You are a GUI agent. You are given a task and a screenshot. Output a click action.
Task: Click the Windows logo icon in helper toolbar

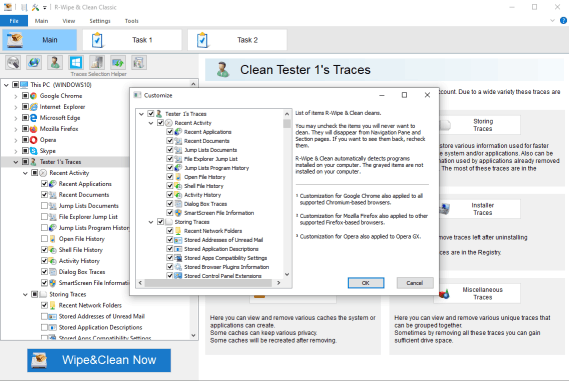[x=76, y=63]
